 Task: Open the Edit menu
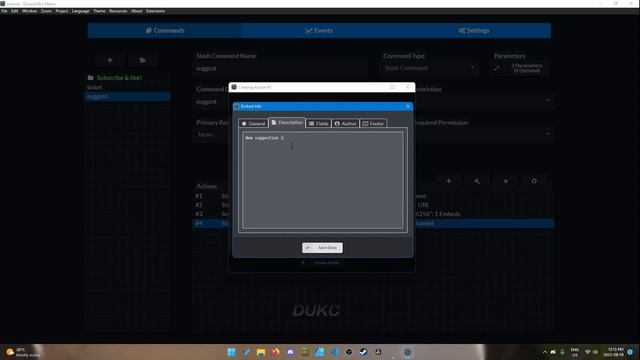[15, 11]
